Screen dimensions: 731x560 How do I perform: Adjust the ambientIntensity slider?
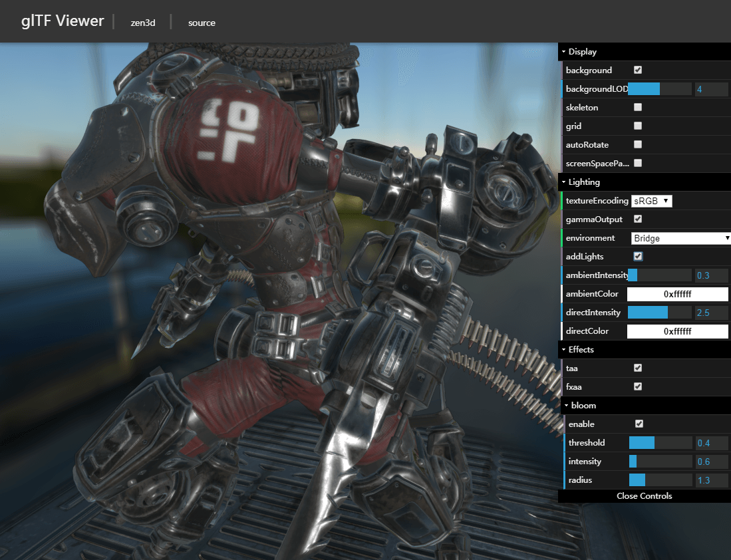tap(660, 275)
